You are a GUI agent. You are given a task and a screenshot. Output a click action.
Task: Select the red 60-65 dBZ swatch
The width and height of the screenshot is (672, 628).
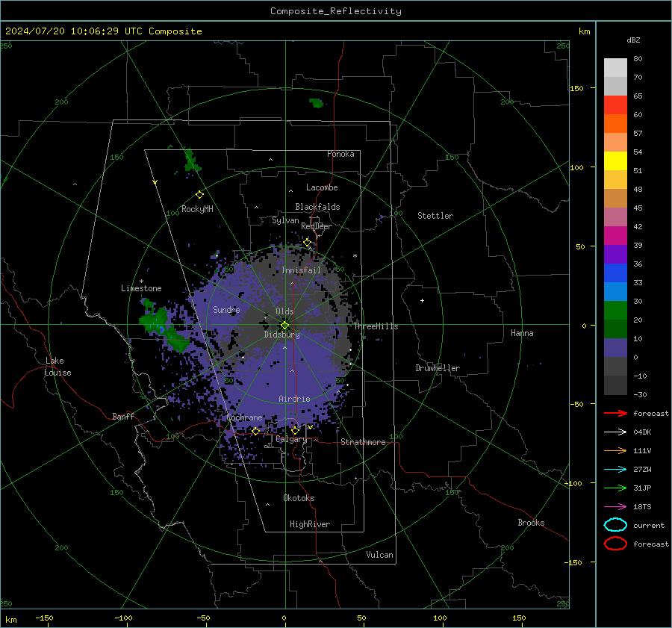click(615, 105)
